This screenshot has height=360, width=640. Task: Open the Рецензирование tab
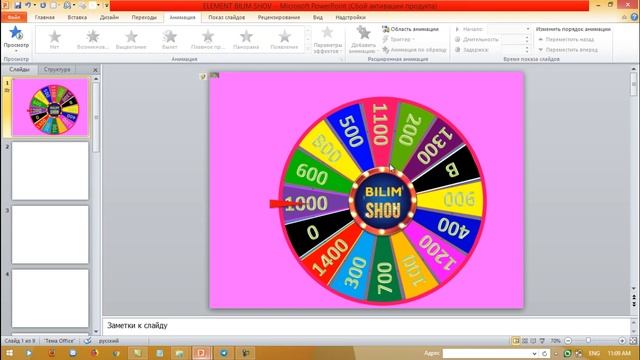pos(279,18)
